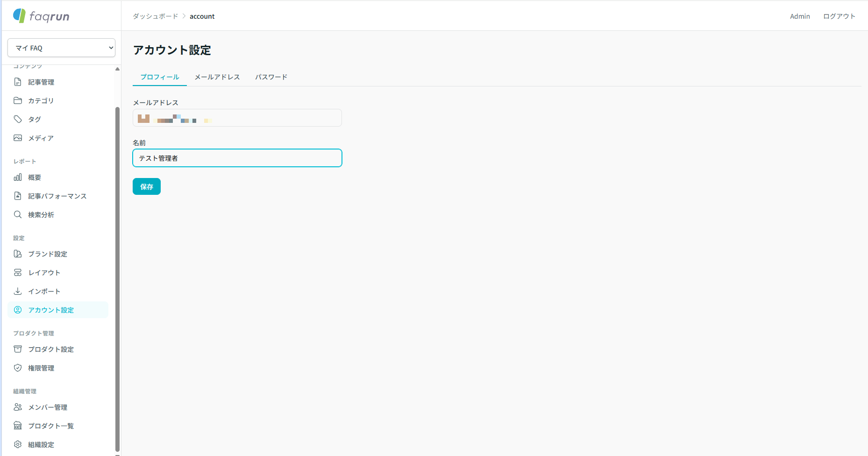Click the sidebar scroll up arrow
This screenshot has width=868, height=456.
point(117,69)
